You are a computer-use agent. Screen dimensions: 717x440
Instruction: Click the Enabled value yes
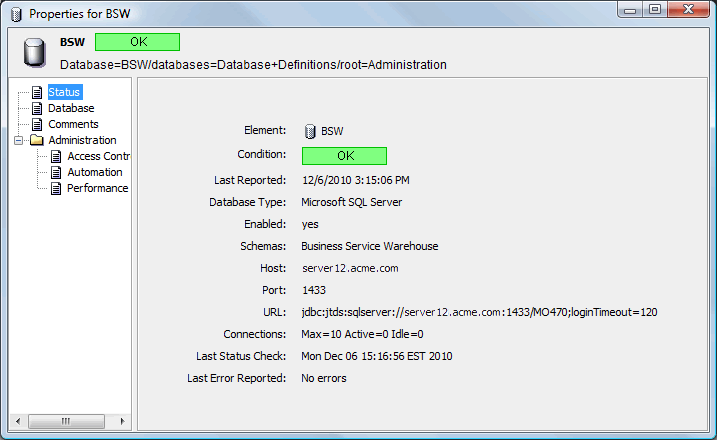[x=310, y=224]
